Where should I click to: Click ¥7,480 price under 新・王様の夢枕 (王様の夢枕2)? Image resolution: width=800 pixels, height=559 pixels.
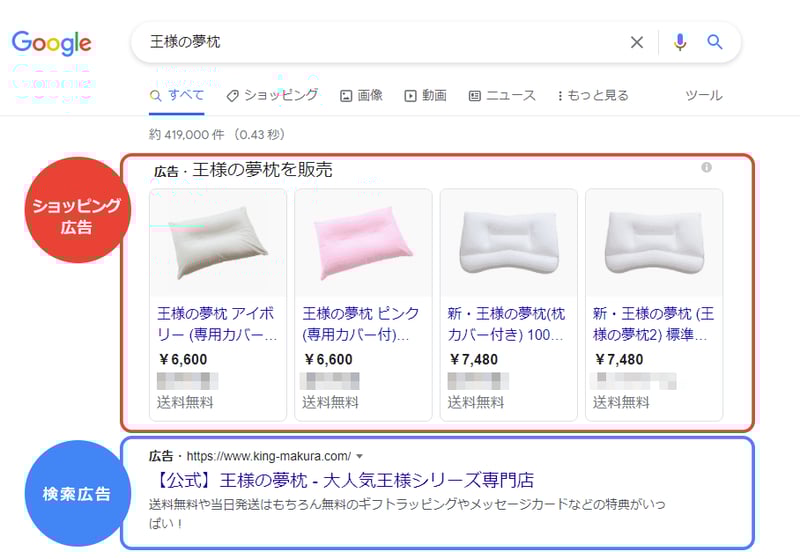(619, 360)
